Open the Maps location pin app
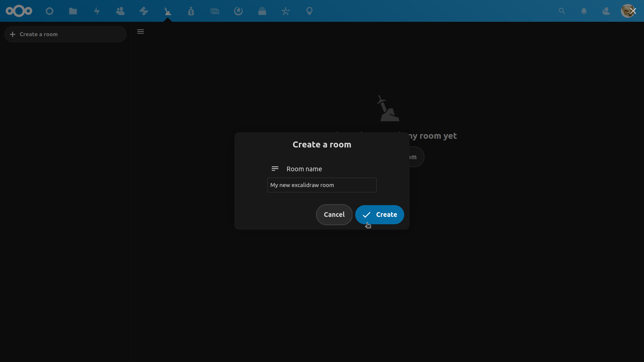644x362 pixels. click(x=310, y=11)
